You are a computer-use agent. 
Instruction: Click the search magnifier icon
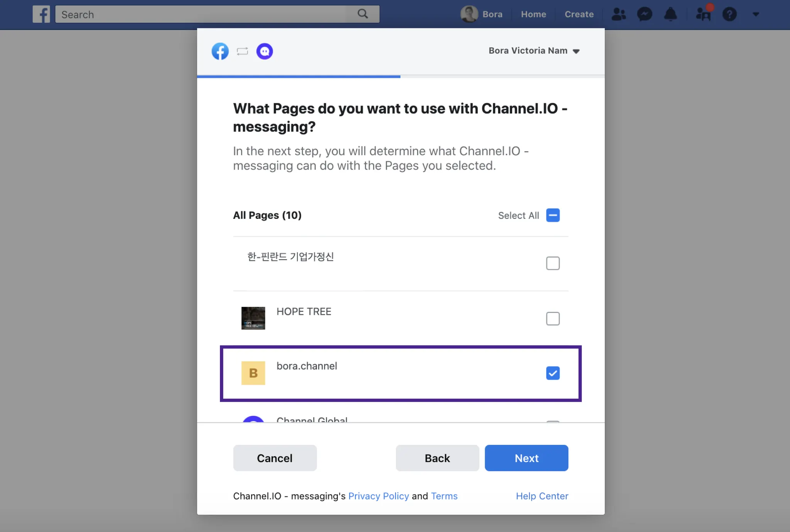[363, 14]
